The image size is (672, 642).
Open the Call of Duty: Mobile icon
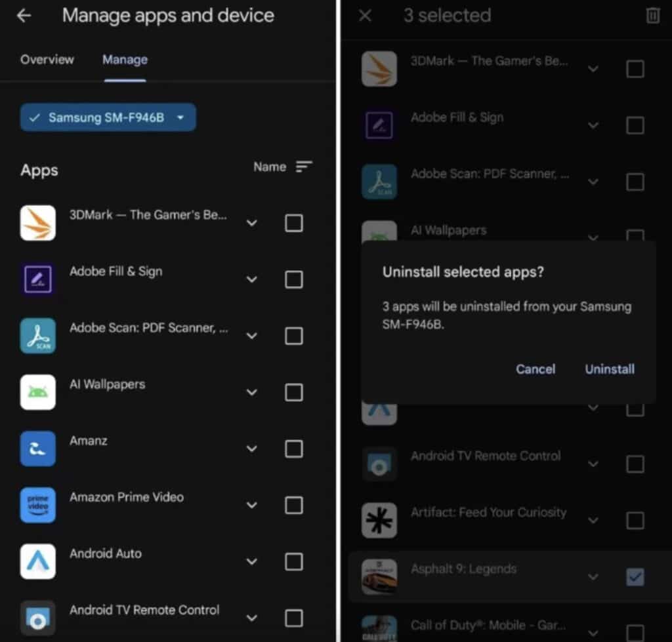pyautogui.click(x=379, y=629)
